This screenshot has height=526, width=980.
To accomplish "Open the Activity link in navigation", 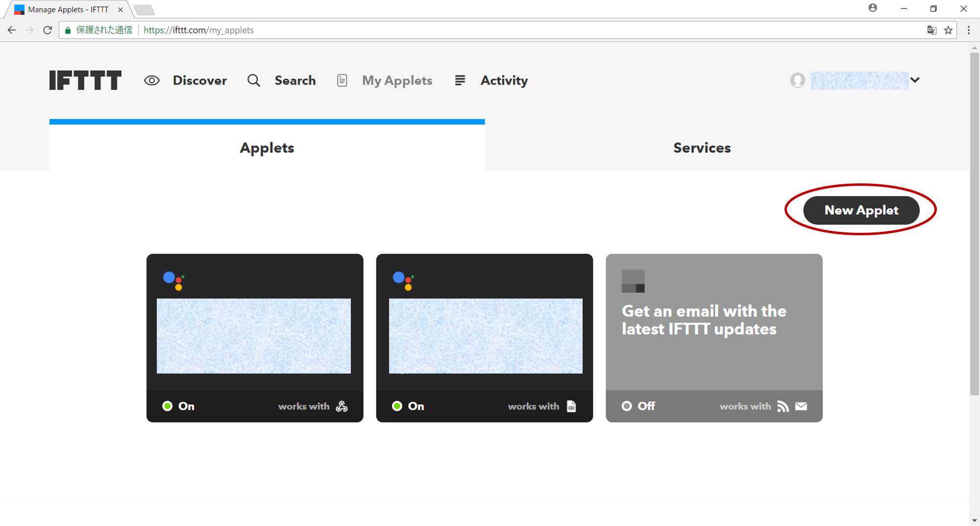I will [504, 80].
